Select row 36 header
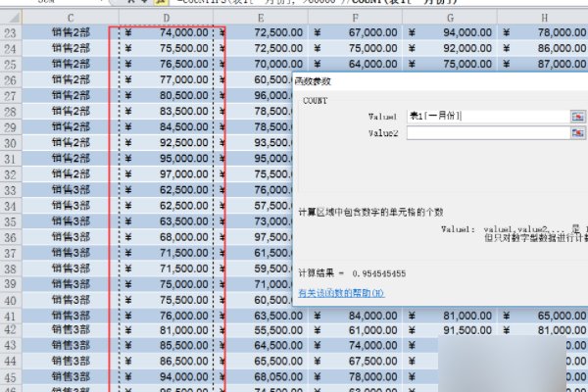This screenshot has height=392, width=588. [11, 237]
